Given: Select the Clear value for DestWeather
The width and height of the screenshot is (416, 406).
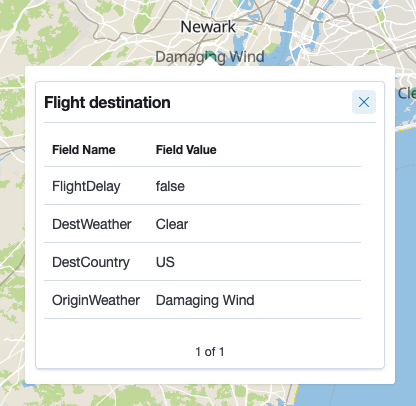Looking at the screenshot, I should 172,224.
